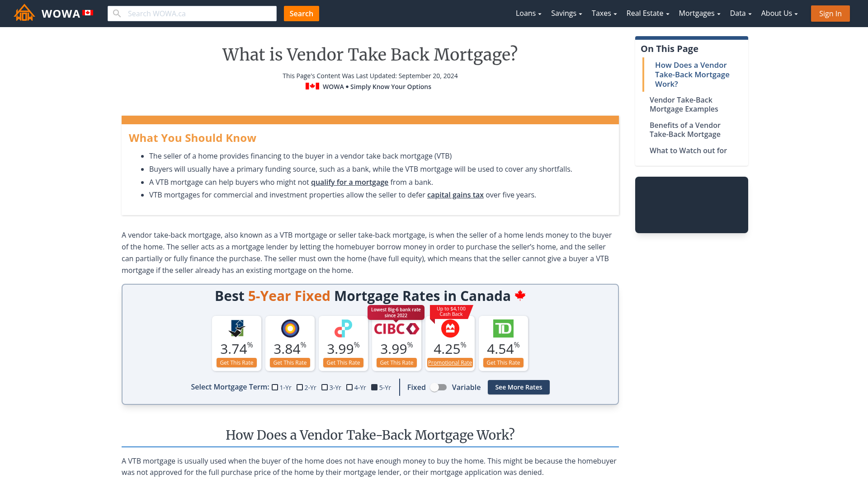
Task: Click the WOWA home logo icon
Action: pos(24,13)
